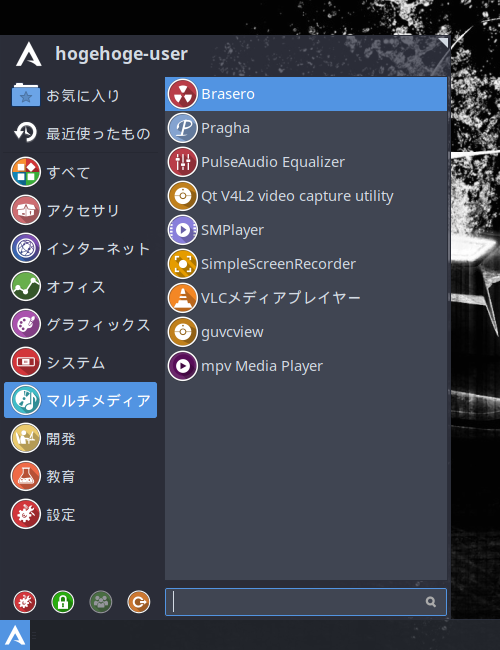This screenshot has height=650, width=500.
Task: Launch Qt V4L2 video capture utility
Action: click(306, 196)
